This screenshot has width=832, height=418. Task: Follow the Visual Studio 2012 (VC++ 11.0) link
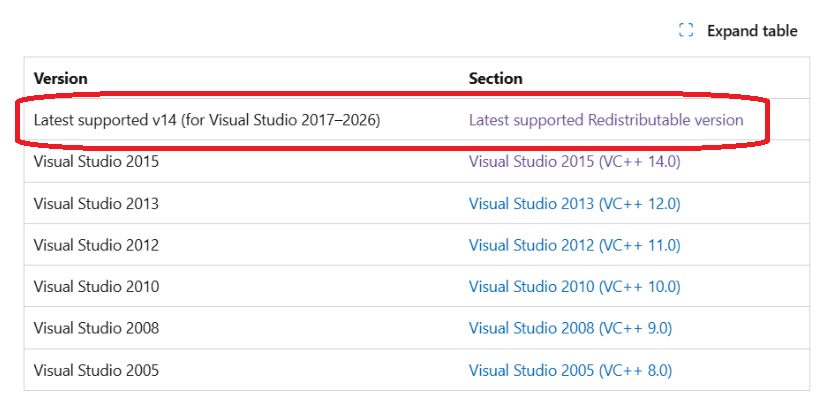coord(575,245)
